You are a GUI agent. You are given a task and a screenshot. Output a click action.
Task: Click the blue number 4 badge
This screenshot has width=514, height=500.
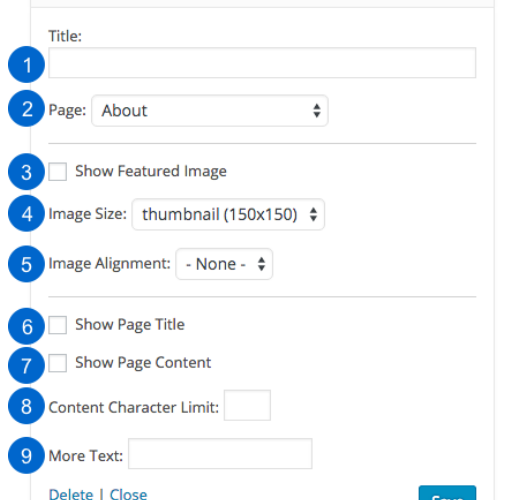tap(26, 214)
